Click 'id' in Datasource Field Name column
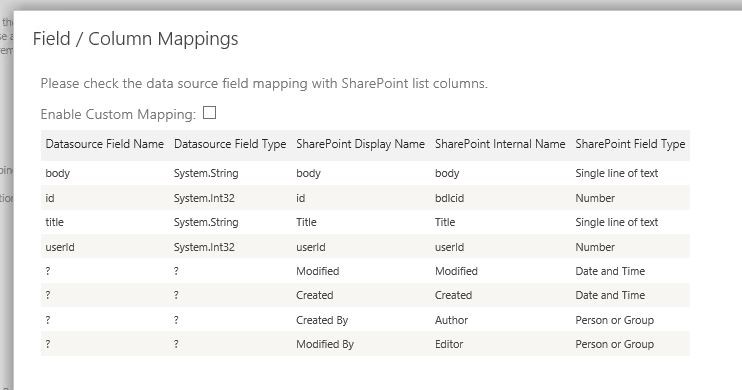This screenshot has height=390, width=742. pyautogui.click(x=50, y=198)
